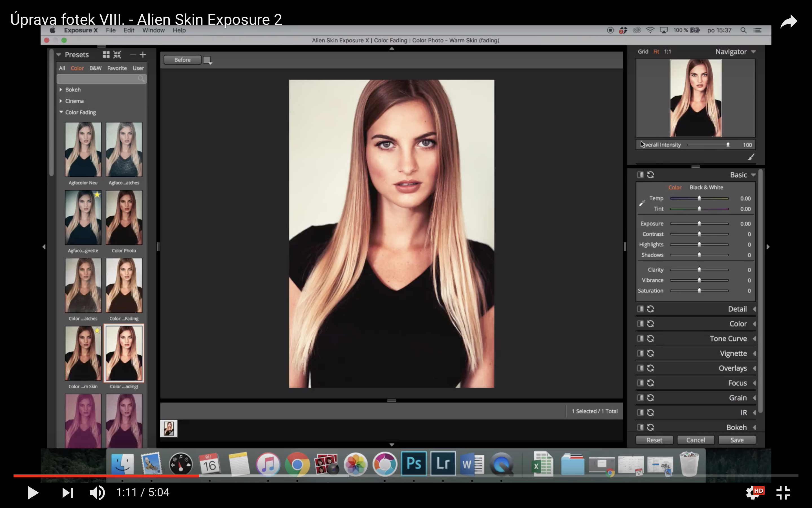Click the Before button
Viewport: 812px width, 508px height.
click(x=182, y=60)
